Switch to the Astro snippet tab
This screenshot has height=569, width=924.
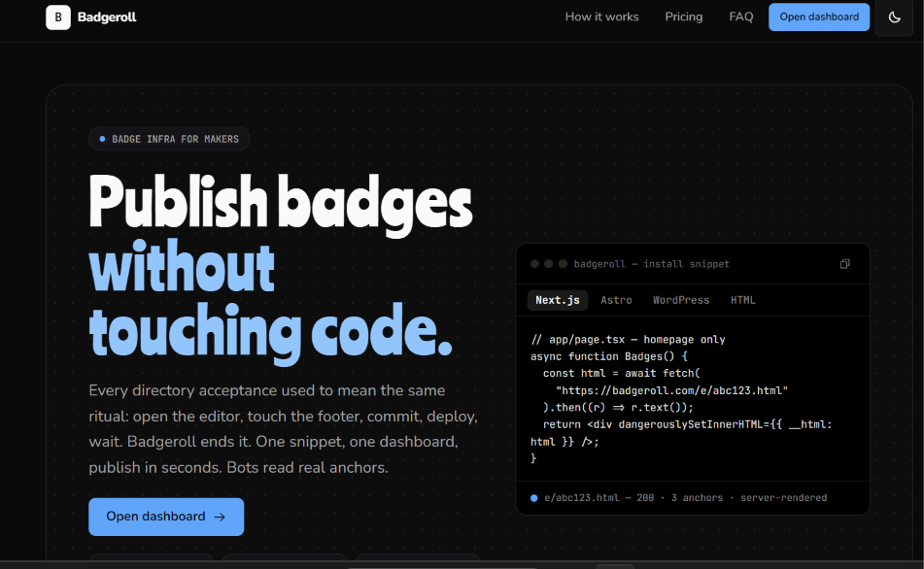tap(616, 300)
